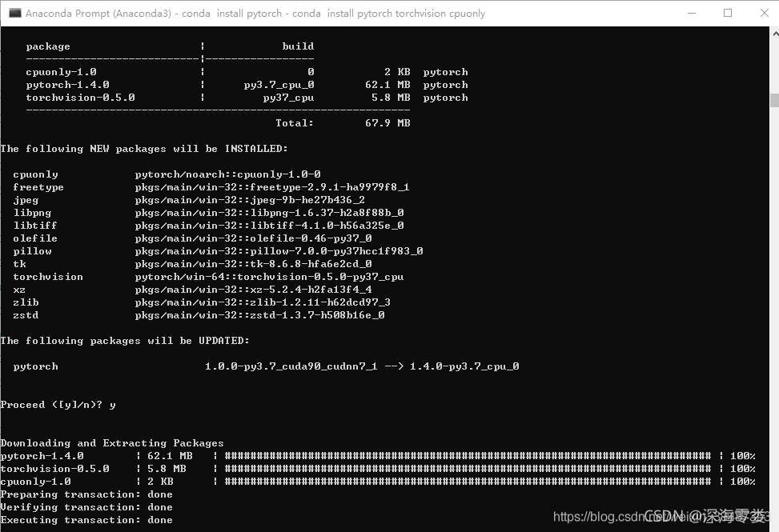Click the 'tk' package name

(19, 264)
